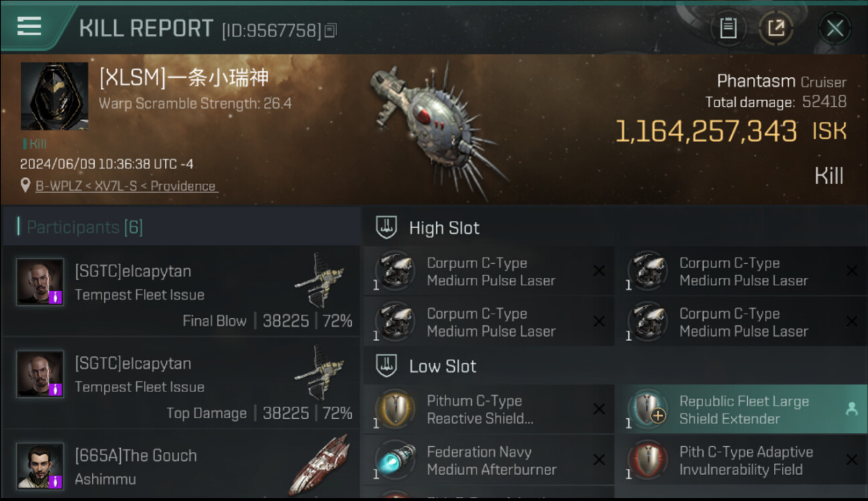
Task: Open the hamburger menu beside Kill Report
Action: [29, 26]
